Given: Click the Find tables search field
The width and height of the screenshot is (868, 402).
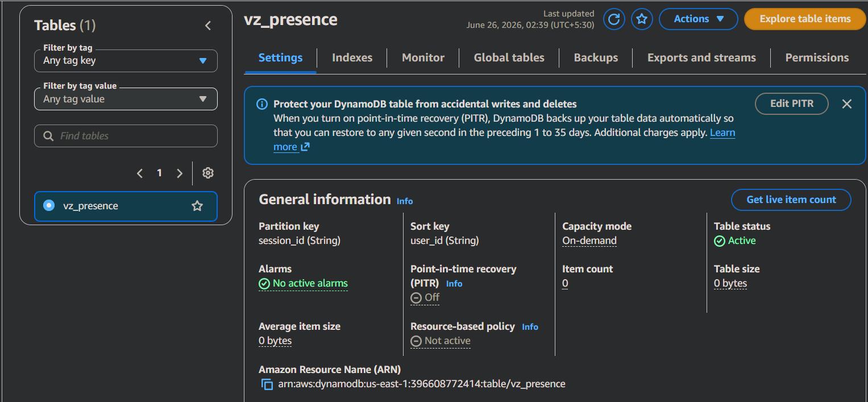Looking at the screenshot, I should coord(126,136).
